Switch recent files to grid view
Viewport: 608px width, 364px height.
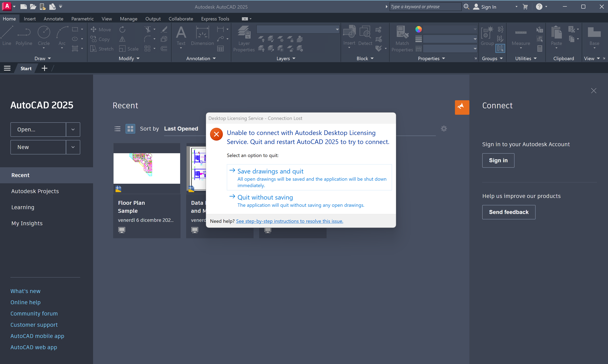(x=130, y=129)
